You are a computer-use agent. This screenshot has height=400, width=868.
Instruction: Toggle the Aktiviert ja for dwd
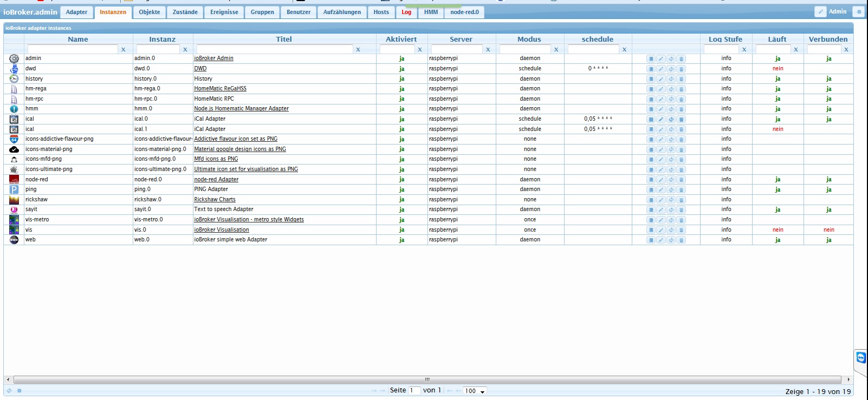pos(401,69)
